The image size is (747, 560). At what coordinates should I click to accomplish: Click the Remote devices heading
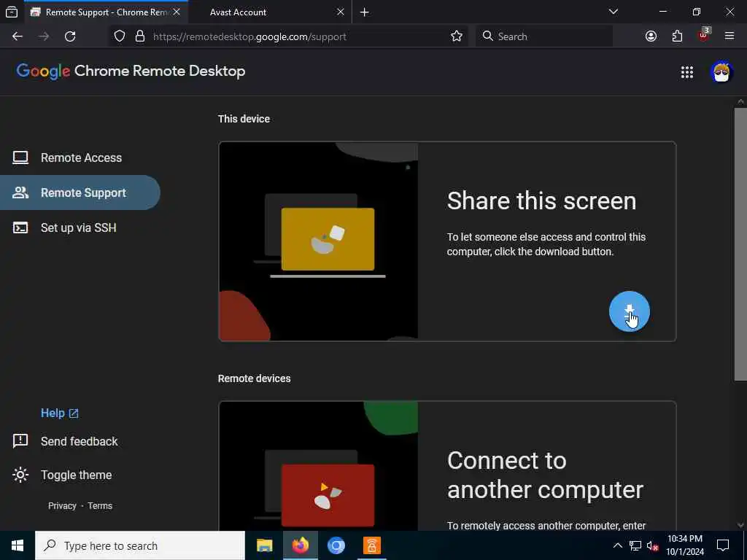pos(254,378)
